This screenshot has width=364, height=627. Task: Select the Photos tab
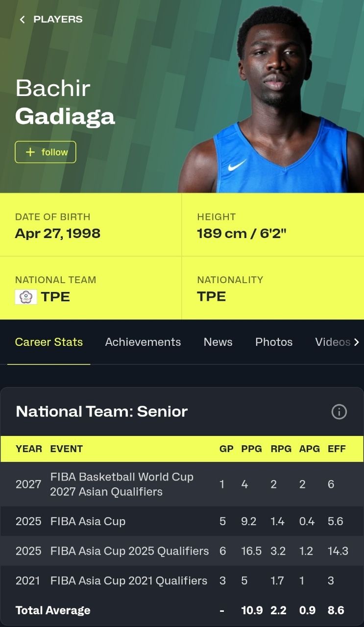tap(274, 342)
